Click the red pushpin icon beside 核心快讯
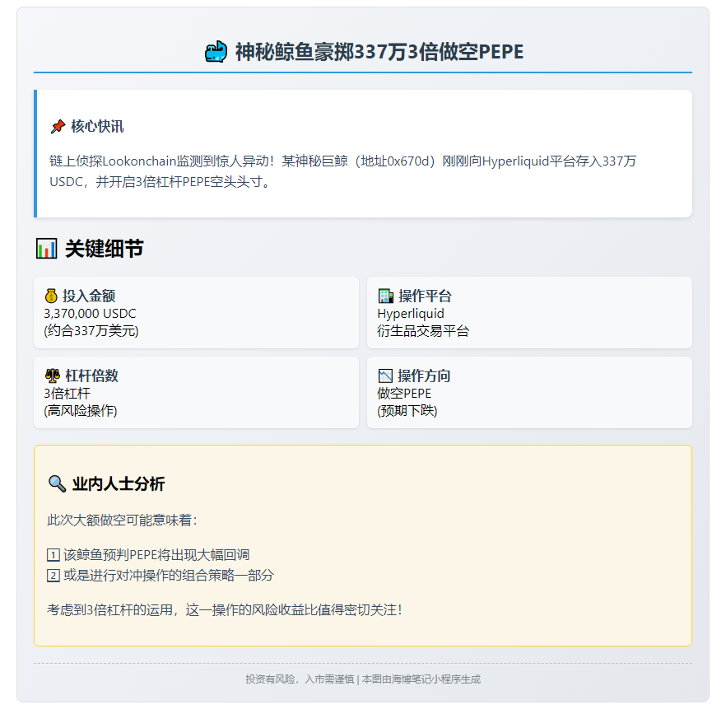Screen dimensions: 726x728 tap(58, 127)
